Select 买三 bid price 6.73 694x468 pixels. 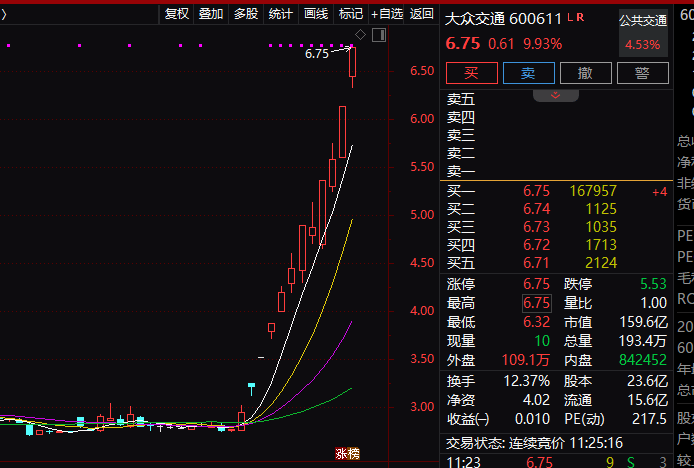tap(536, 227)
